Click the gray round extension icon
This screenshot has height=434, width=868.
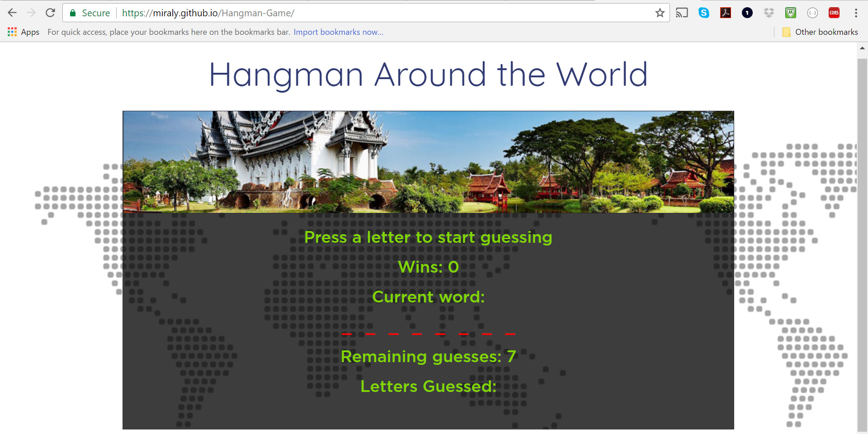[x=812, y=13]
